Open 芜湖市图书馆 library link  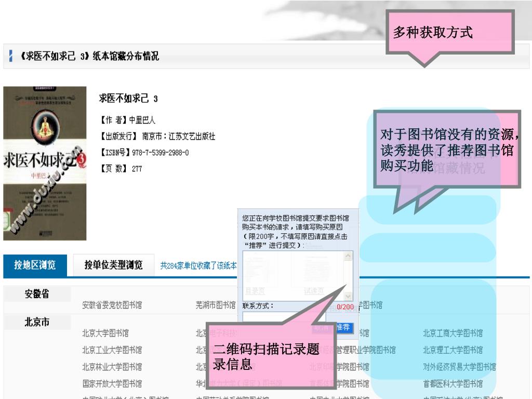216,305
